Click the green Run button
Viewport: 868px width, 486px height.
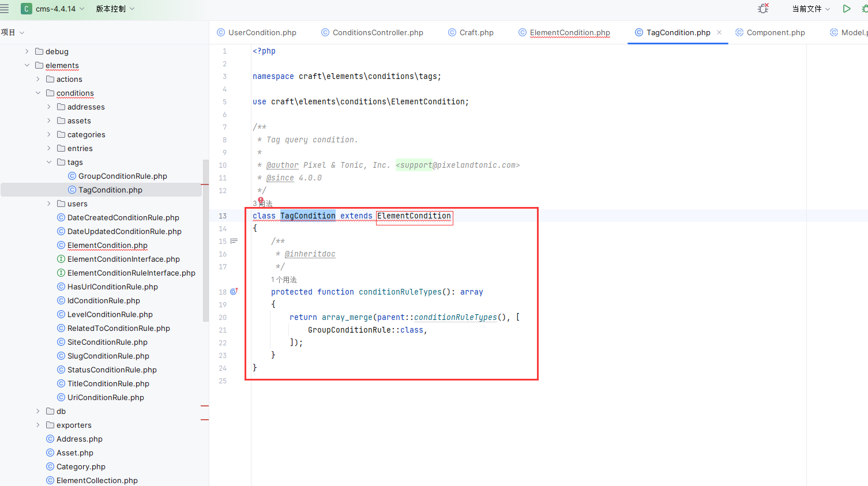coord(847,9)
